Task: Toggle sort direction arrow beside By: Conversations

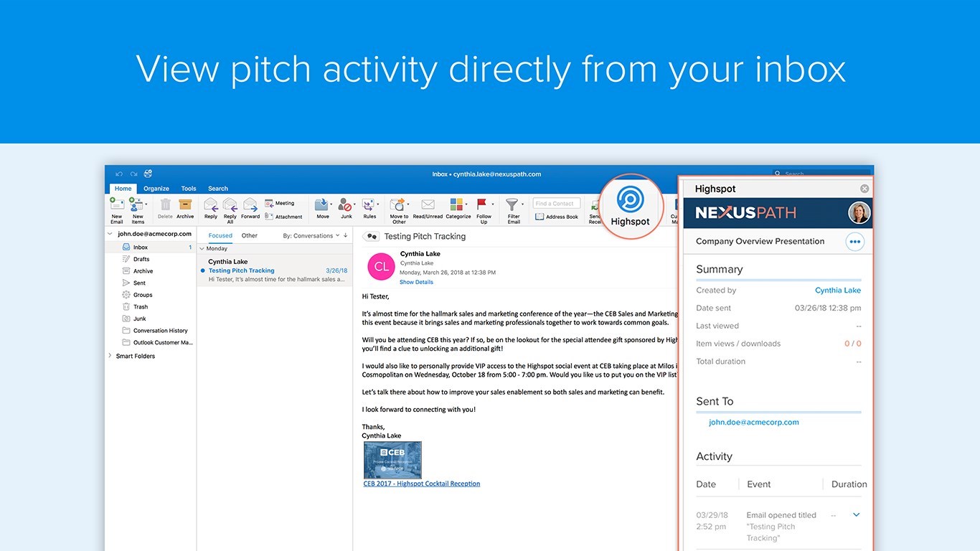Action: tap(346, 235)
